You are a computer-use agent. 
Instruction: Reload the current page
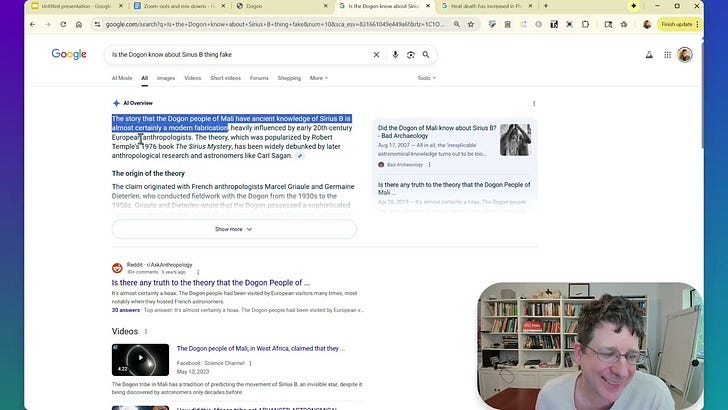[x=63, y=24]
